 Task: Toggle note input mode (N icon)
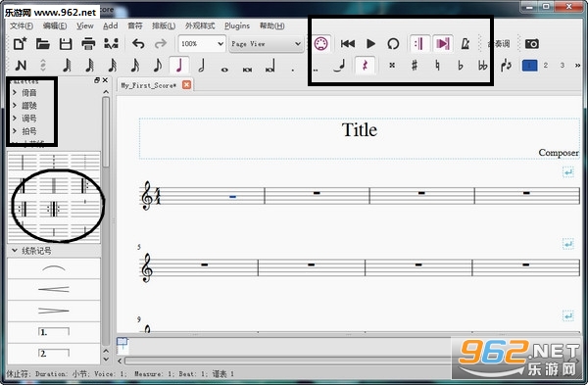21,66
